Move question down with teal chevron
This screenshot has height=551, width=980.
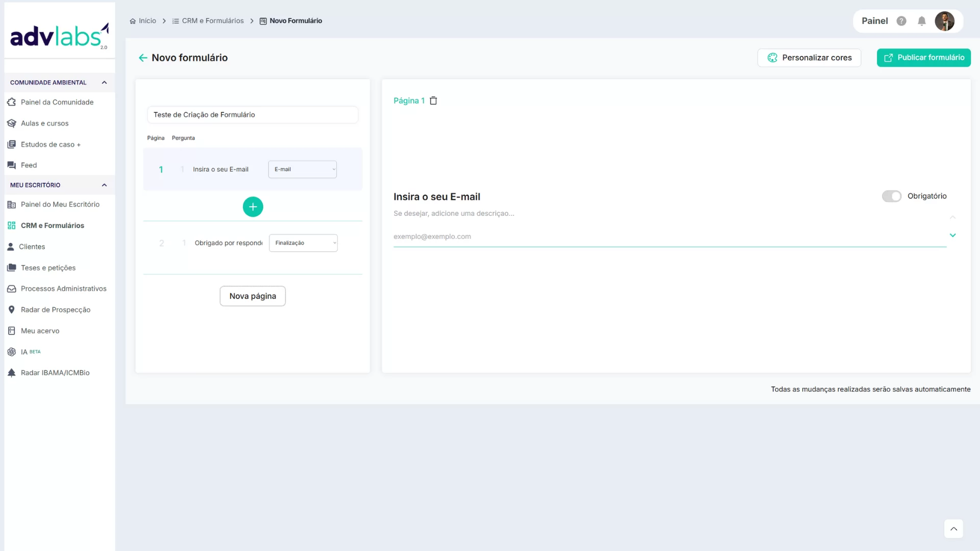click(952, 235)
